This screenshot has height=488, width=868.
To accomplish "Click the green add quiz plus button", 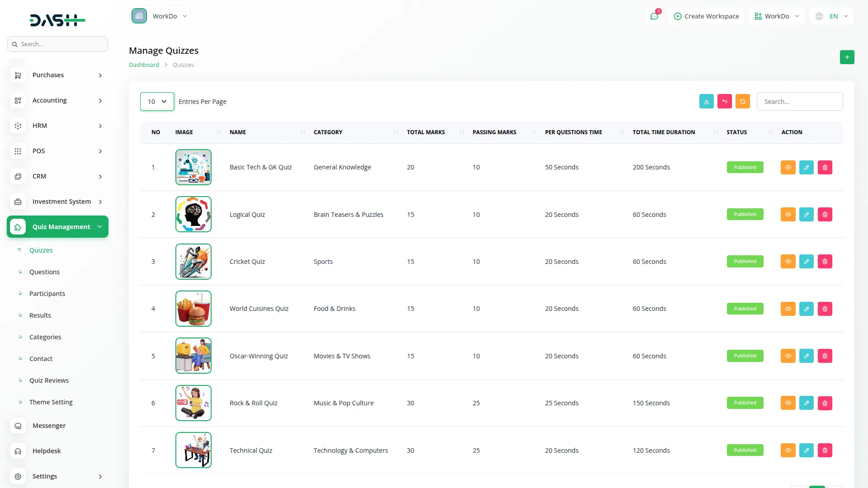I will (x=847, y=57).
